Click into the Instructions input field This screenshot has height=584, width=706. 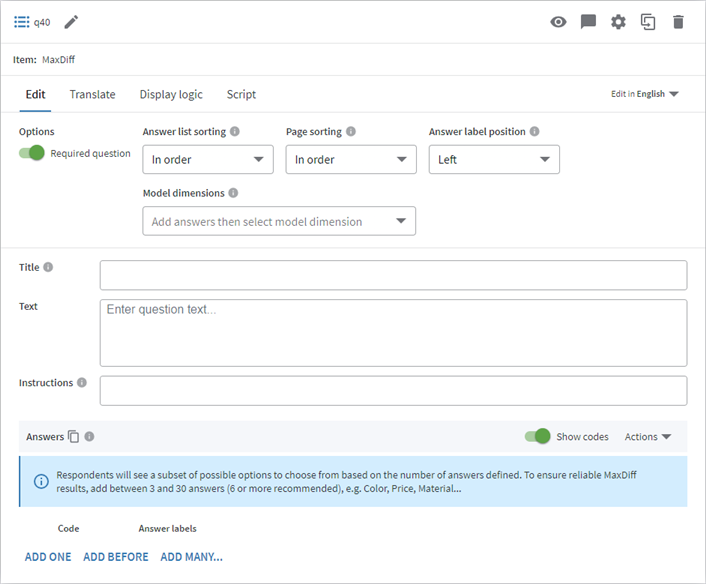tap(394, 390)
